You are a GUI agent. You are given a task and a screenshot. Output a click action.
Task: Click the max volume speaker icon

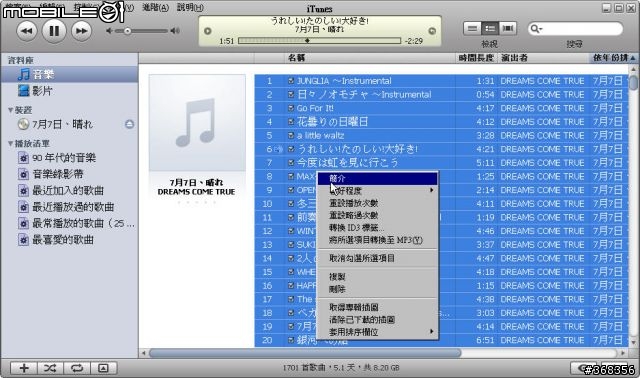pos(175,31)
